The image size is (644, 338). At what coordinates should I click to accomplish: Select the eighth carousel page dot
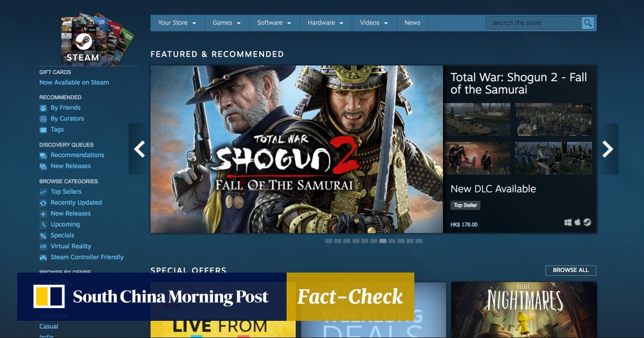(392, 241)
